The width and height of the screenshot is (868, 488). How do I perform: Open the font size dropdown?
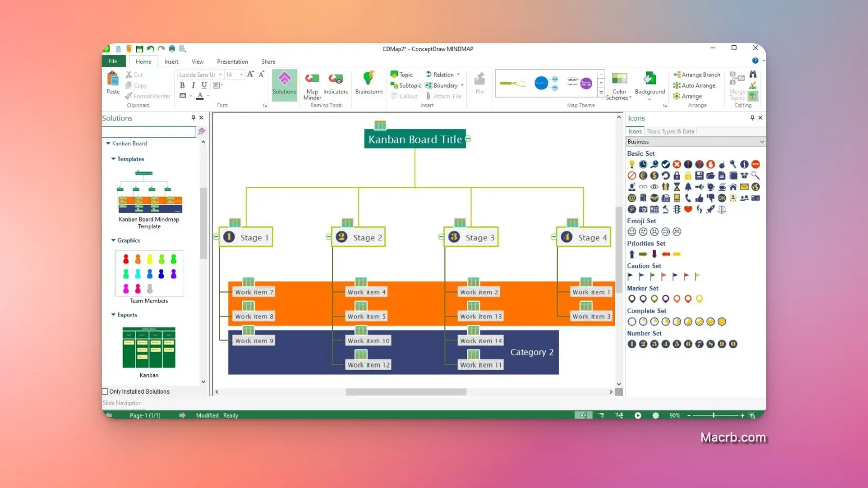click(x=242, y=75)
